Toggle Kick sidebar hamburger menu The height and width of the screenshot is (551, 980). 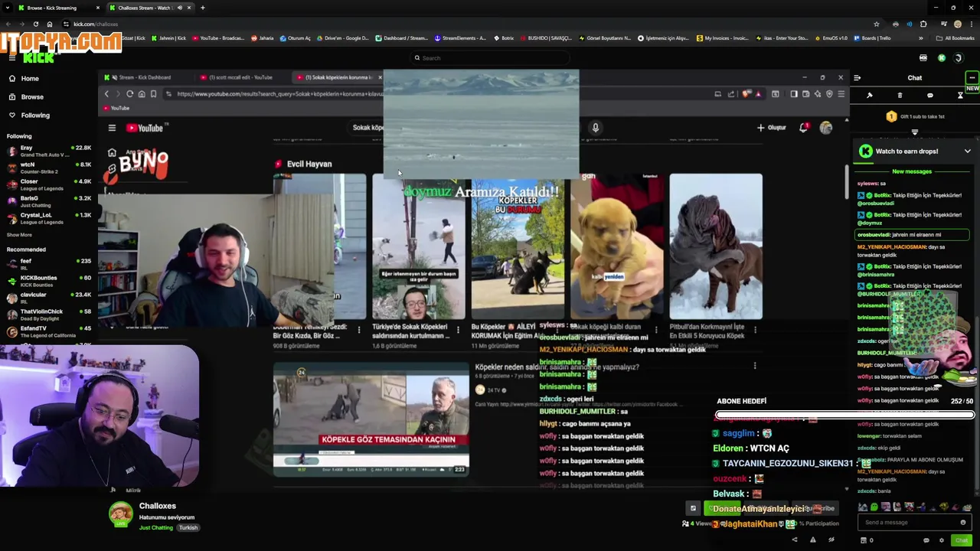pos(12,57)
